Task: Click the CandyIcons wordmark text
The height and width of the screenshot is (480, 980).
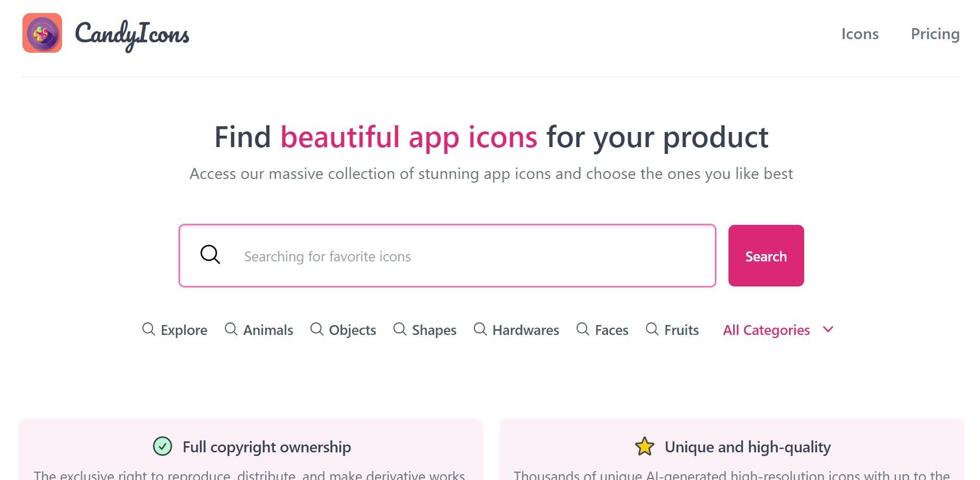Action: point(132,34)
